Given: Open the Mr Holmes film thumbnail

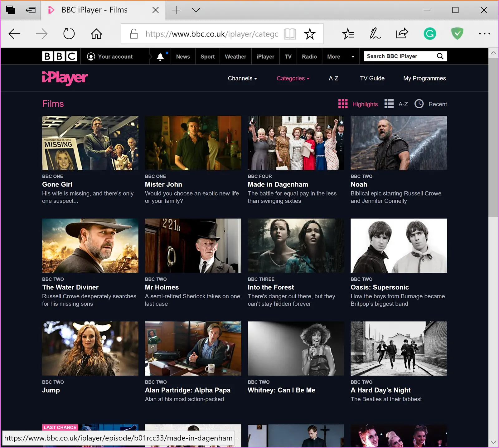Looking at the screenshot, I should click(x=193, y=246).
